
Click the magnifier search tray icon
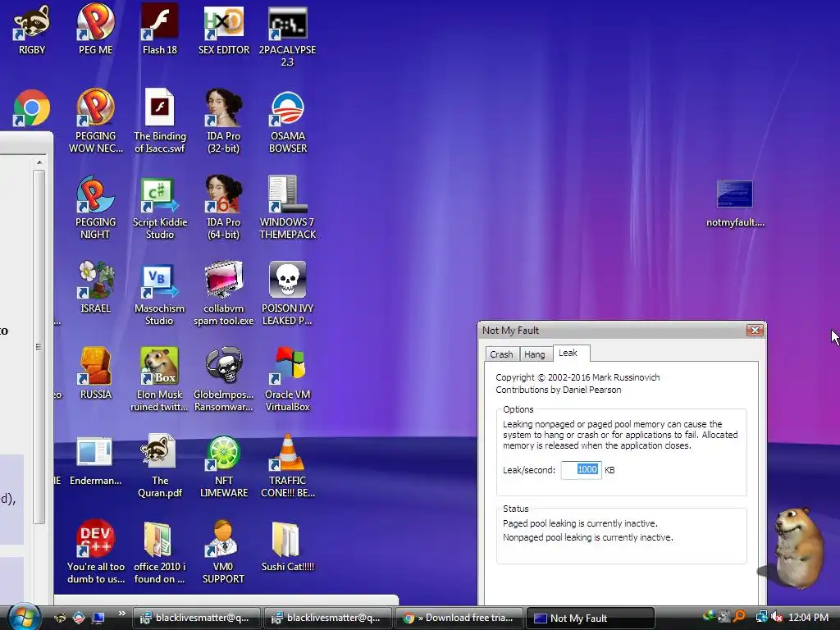tap(740, 617)
